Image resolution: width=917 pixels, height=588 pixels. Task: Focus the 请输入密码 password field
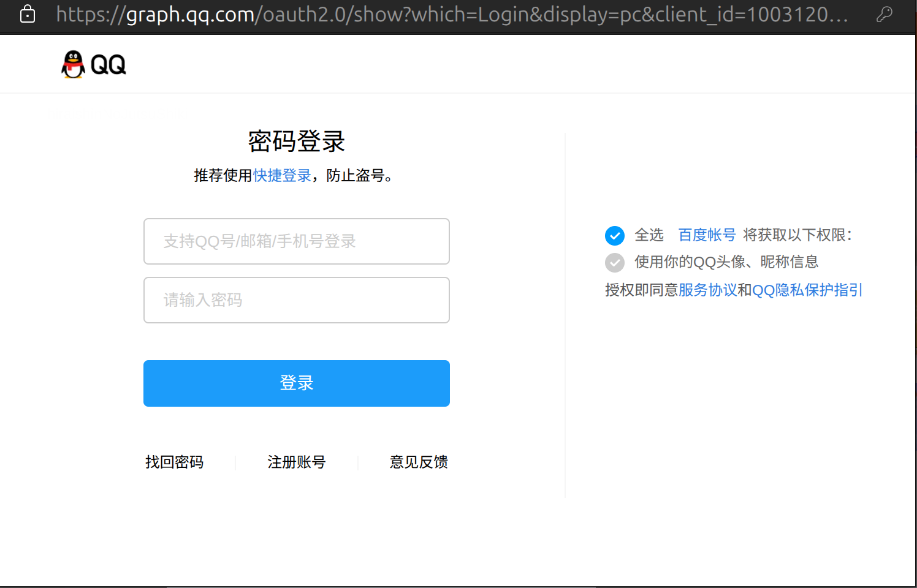[x=297, y=300]
